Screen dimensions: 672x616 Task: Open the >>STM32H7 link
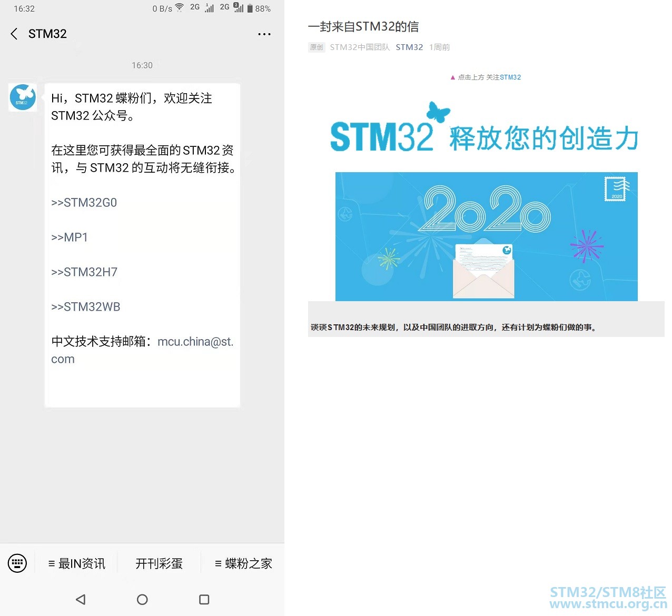84,272
